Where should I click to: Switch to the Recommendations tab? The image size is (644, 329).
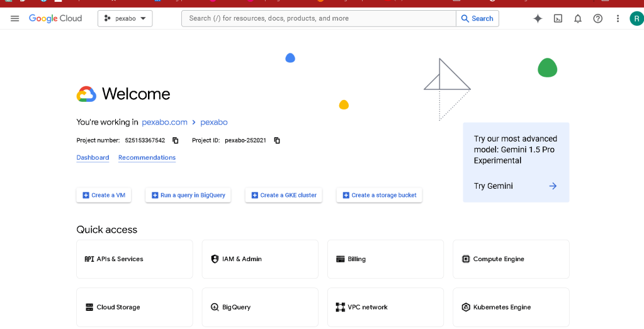click(147, 157)
